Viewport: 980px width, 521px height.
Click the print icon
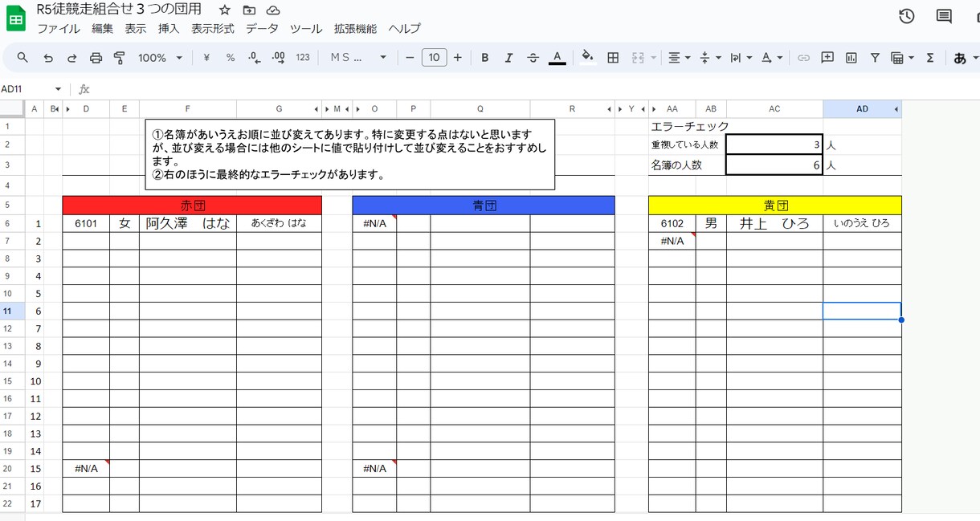96,58
